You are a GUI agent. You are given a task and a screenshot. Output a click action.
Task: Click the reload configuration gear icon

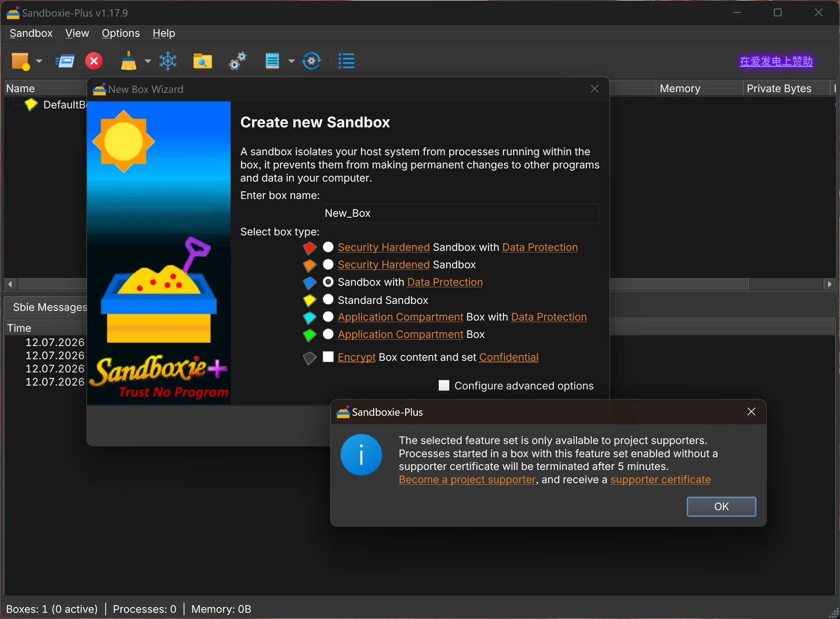point(311,61)
